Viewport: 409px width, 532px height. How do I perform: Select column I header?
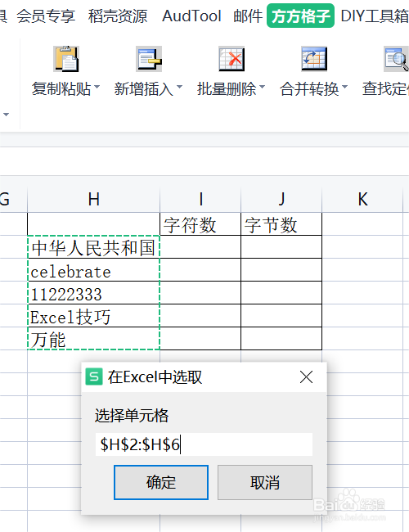pos(200,199)
